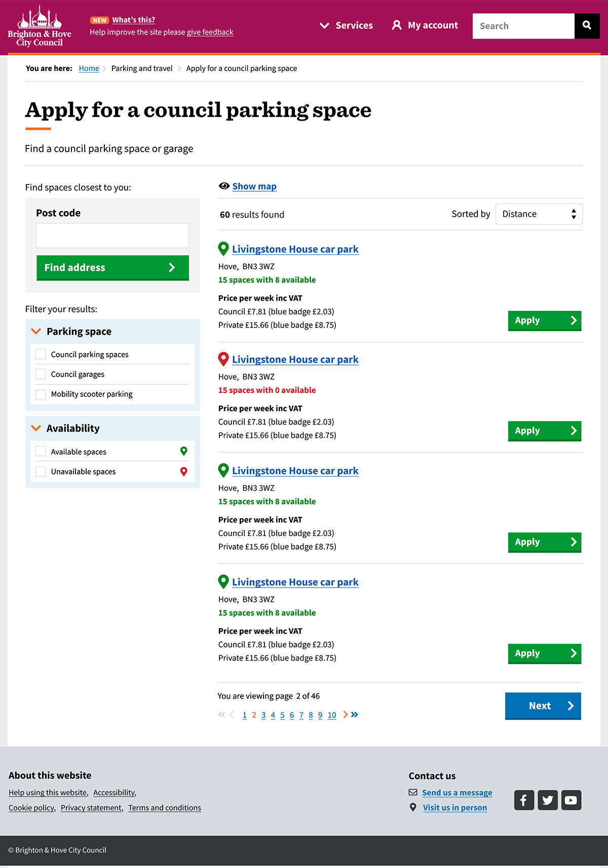Click into the Post code input field
The width and height of the screenshot is (608, 868).
pos(112,235)
